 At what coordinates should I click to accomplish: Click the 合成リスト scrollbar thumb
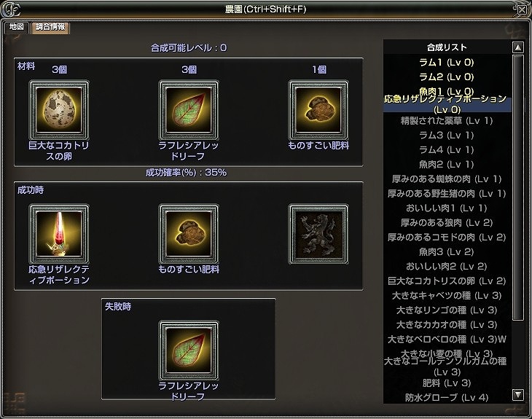[x=517, y=187]
